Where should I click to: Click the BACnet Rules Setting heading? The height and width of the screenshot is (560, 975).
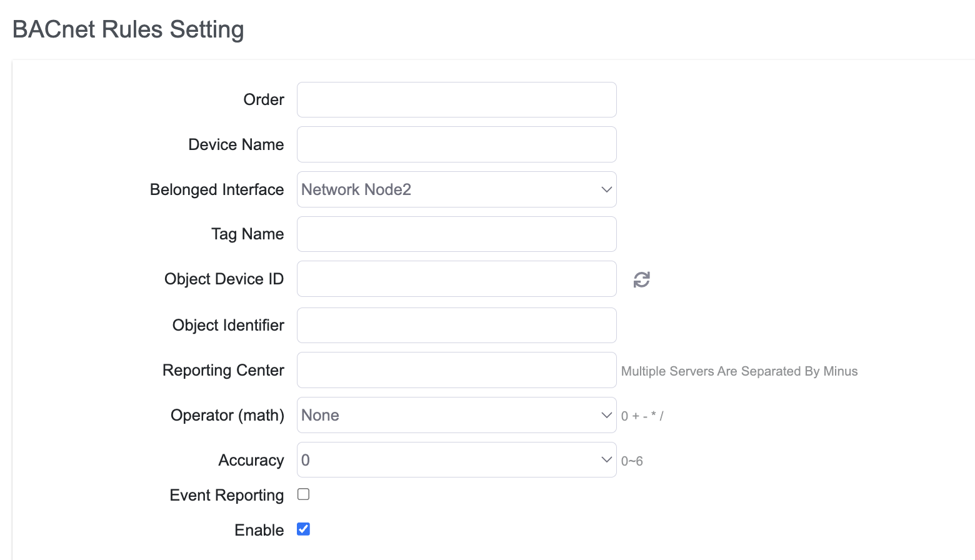point(128,29)
